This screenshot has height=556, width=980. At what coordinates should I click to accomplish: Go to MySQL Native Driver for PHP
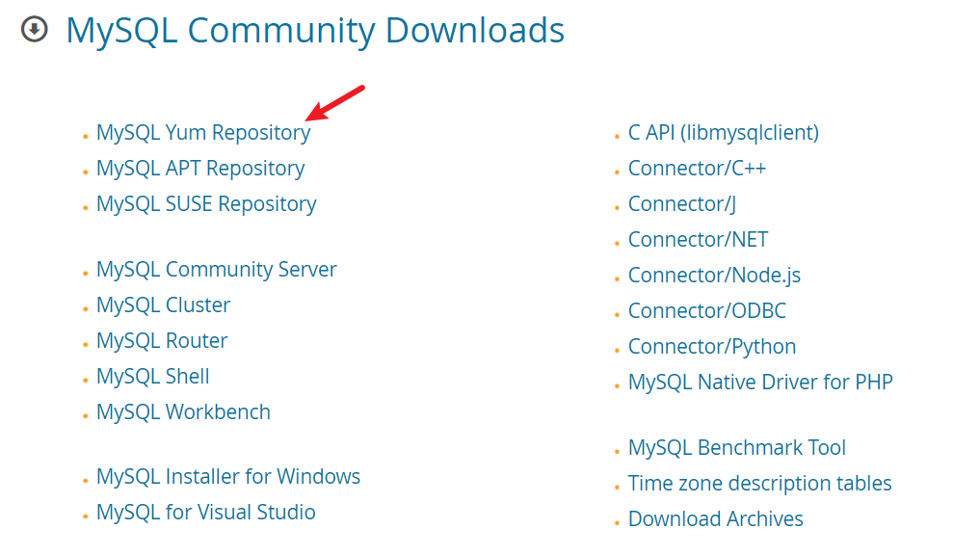760,383
